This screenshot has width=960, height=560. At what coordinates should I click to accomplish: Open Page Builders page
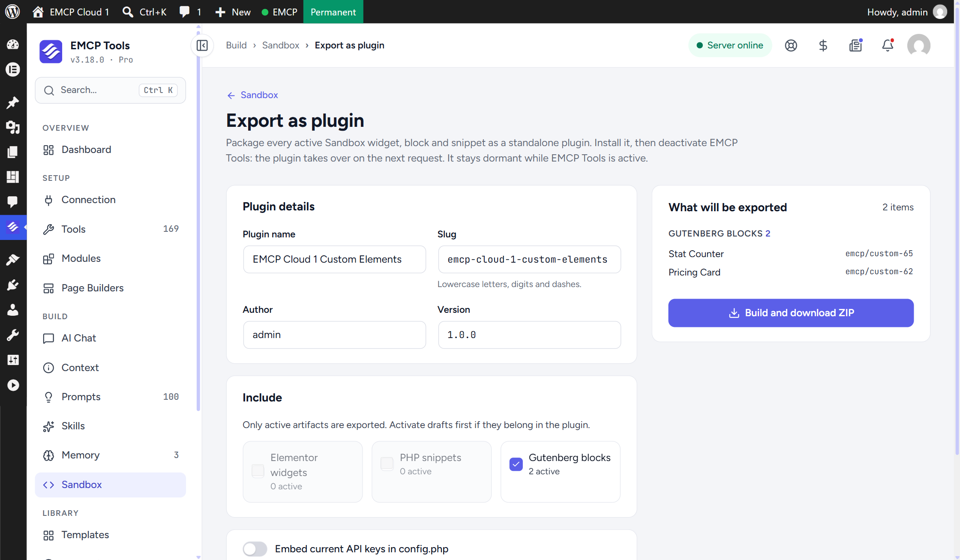tap(110, 288)
